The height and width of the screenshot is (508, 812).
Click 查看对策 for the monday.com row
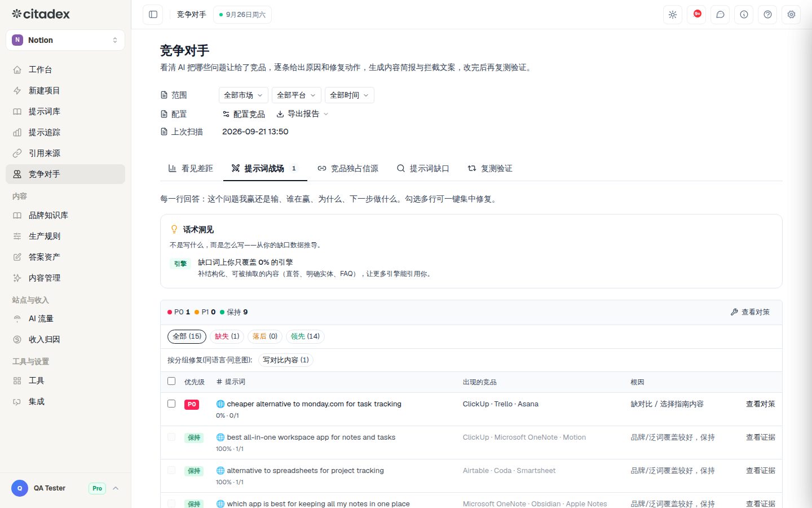(x=760, y=404)
